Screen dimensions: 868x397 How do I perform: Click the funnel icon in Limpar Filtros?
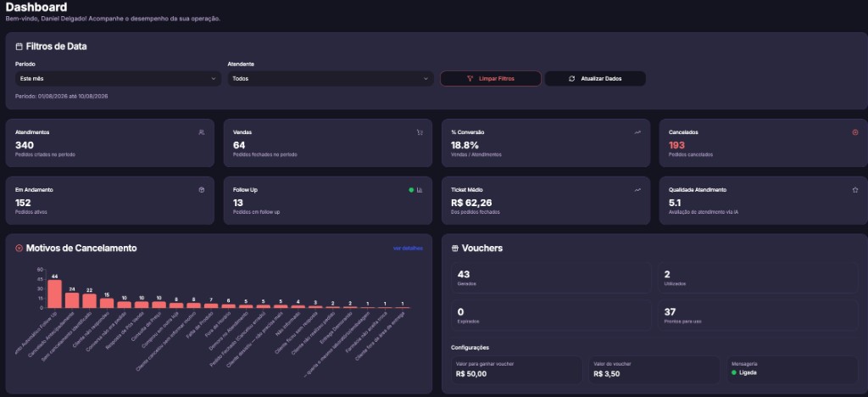tap(470, 79)
